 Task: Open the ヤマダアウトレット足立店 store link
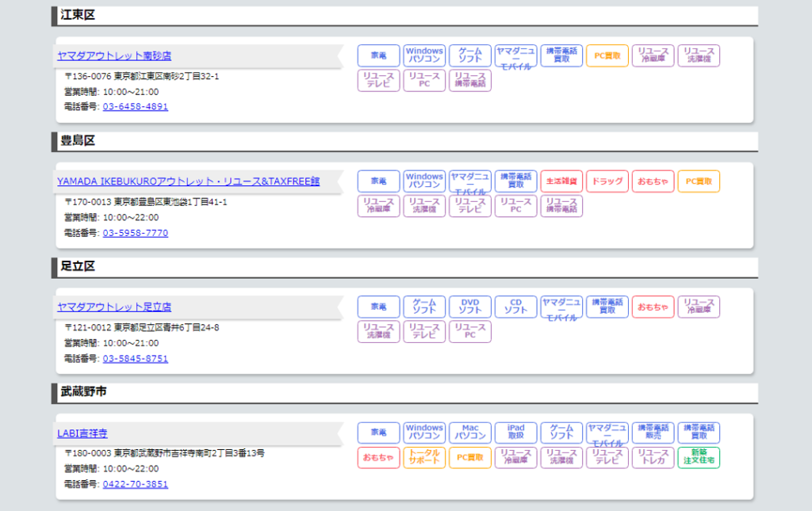114,307
